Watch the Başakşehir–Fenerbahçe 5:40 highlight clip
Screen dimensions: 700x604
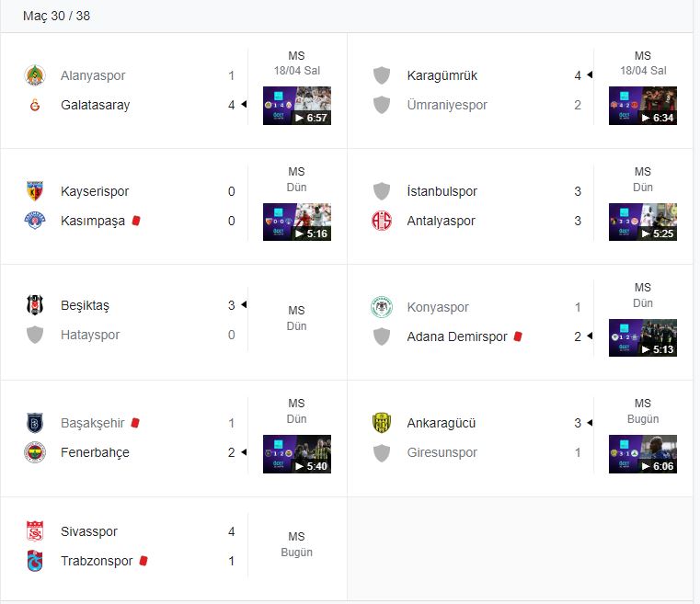point(296,454)
